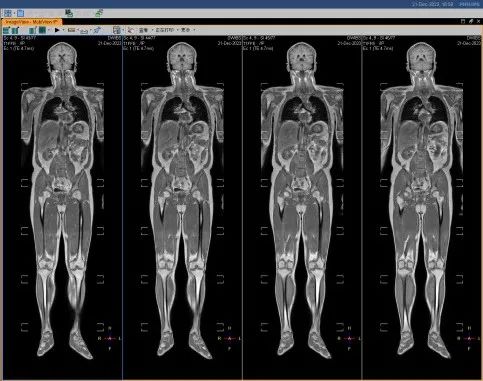This screenshot has height=381, width=483.
Task: Select the fourth whole-body coronal MRI viewport
Action: [x=422, y=207]
